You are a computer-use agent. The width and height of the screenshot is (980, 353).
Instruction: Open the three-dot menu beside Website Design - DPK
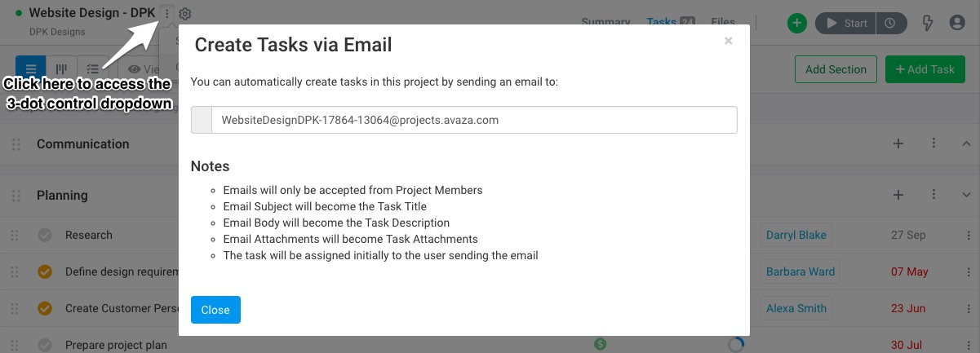tap(167, 14)
